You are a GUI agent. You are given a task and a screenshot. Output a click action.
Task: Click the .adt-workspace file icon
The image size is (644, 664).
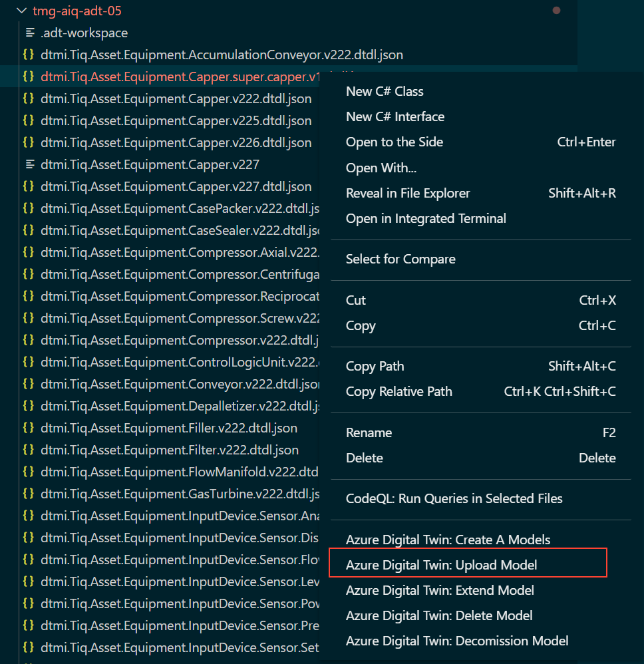(30, 33)
